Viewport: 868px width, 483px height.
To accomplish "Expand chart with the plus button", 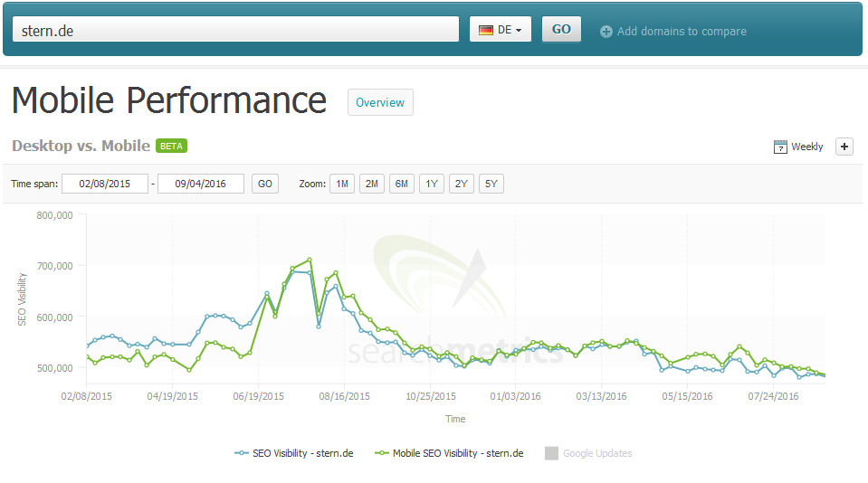I will pyautogui.click(x=844, y=147).
